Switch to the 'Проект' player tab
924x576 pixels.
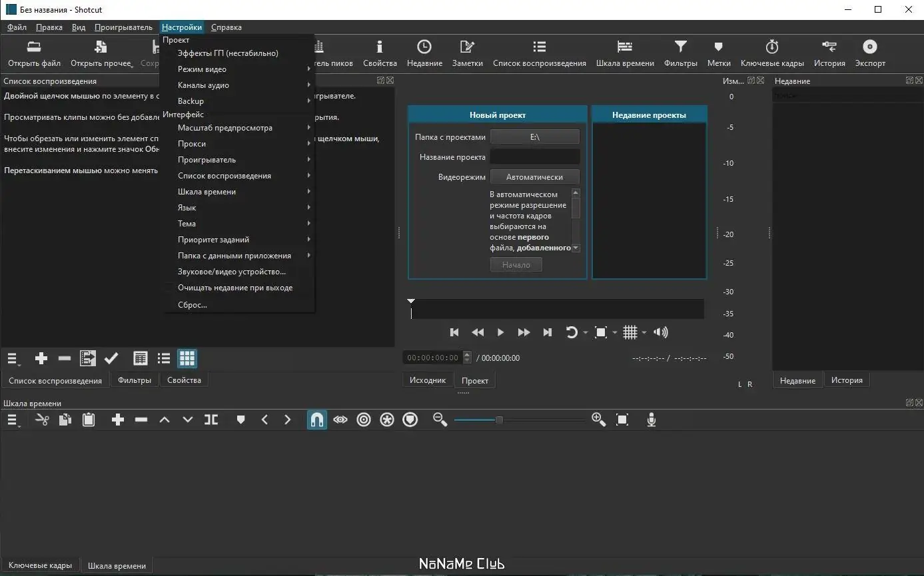tap(474, 380)
